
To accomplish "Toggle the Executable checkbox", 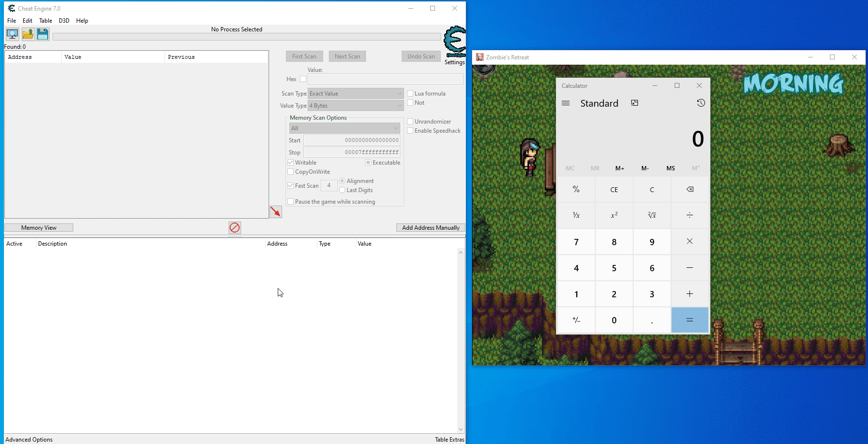I will [x=368, y=163].
